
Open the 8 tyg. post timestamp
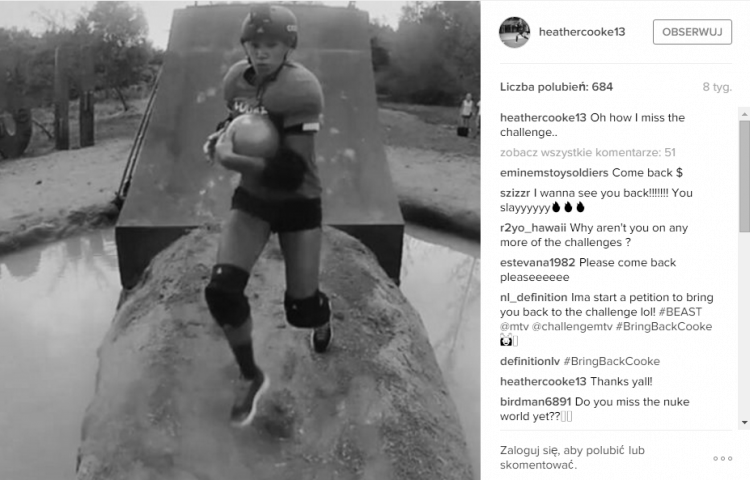(717, 87)
